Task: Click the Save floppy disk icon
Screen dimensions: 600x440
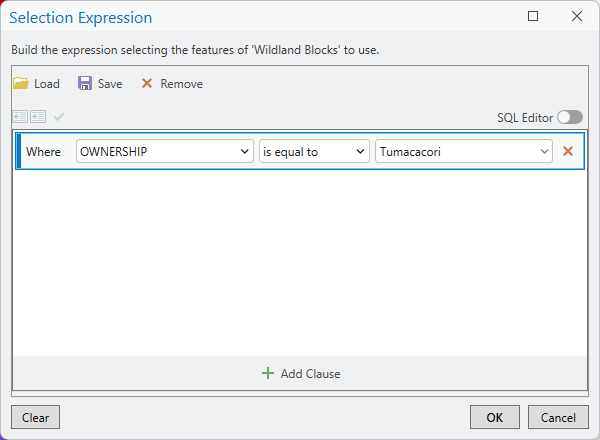Action: point(85,83)
